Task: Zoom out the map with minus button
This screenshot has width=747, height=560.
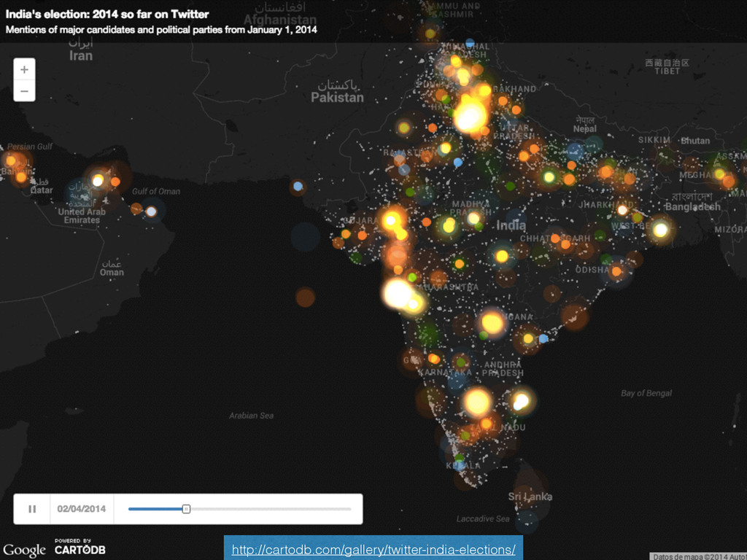Action: click(24, 91)
